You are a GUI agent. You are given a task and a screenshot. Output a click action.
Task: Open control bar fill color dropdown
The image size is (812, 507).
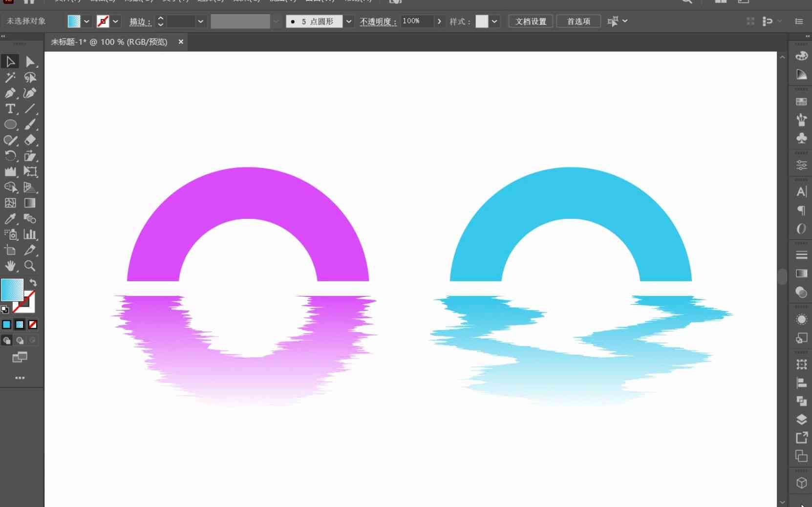click(x=86, y=21)
